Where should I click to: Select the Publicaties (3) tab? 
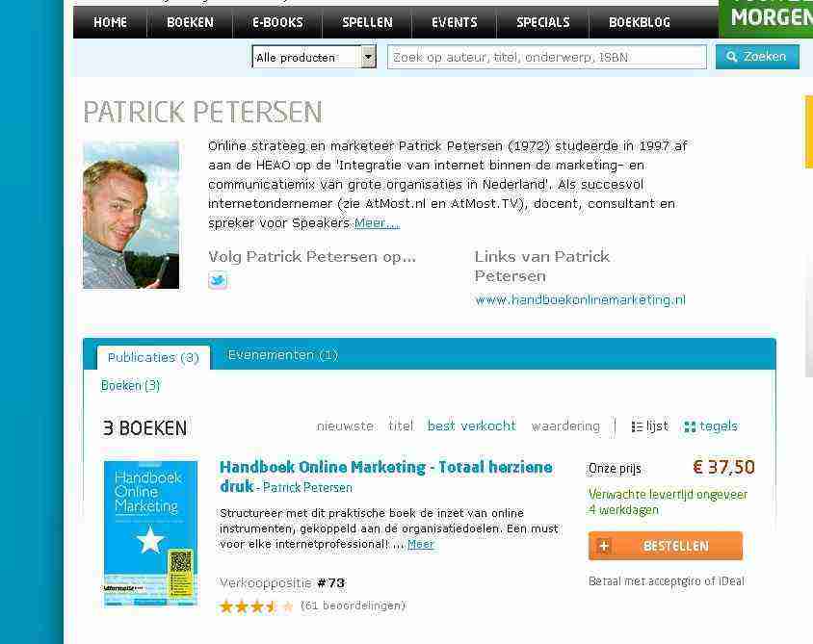click(x=153, y=357)
